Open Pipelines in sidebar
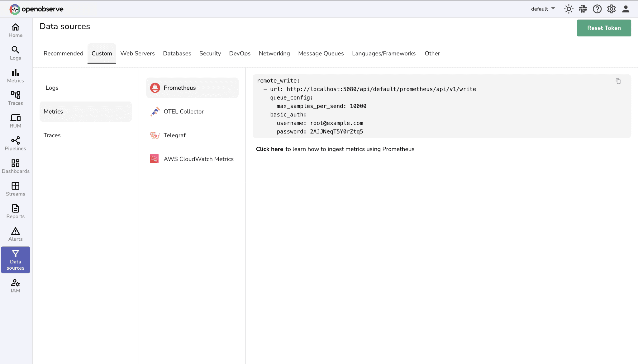638x364 pixels. tap(16, 144)
